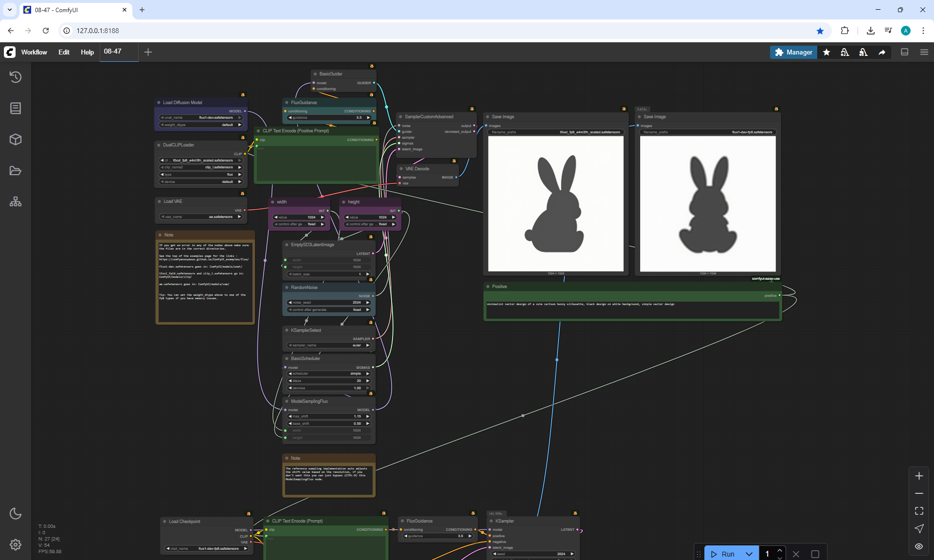Open the Workflow menu
The width and height of the screenshot is (934, 560).
tap(34, 52)
